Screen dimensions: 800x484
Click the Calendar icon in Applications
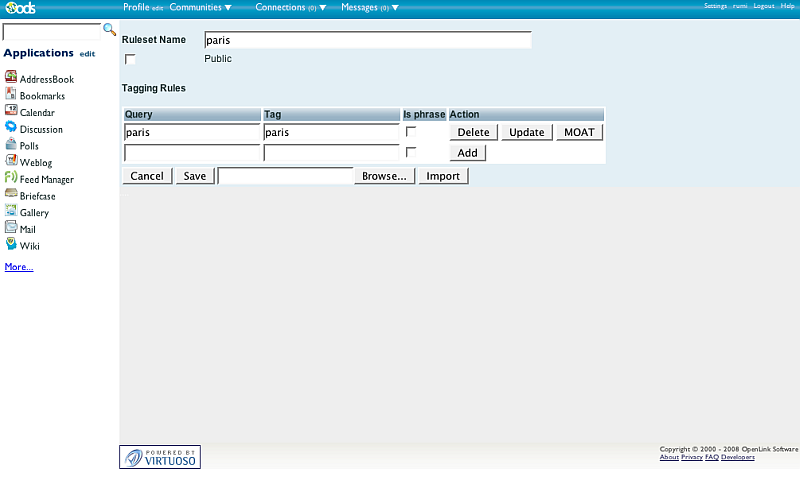click(x=11, y=112)
